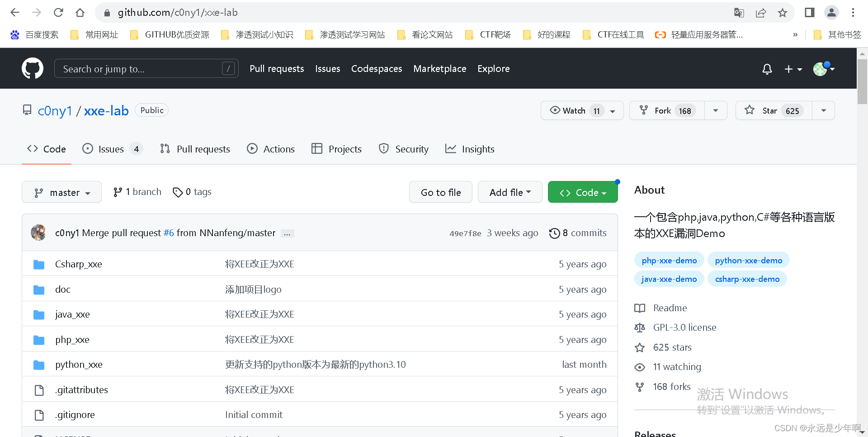Open the CTF靶场 bookmark folder
Image resolution: width=868 pixels, height=437 pixels.
tap(488, 35)
